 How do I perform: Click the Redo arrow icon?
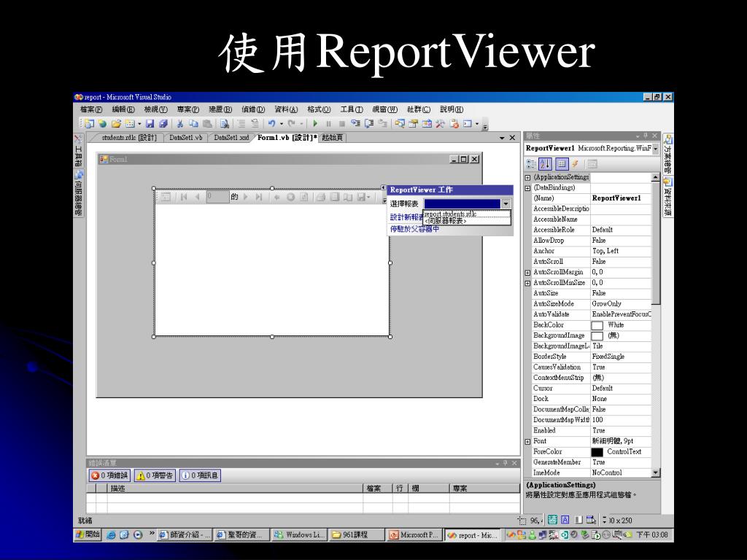[x=291, y=124]
